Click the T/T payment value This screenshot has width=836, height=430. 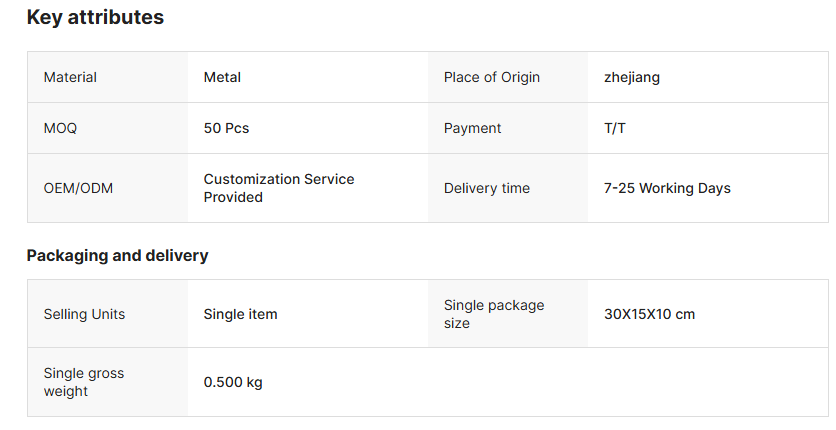point(615,128)
